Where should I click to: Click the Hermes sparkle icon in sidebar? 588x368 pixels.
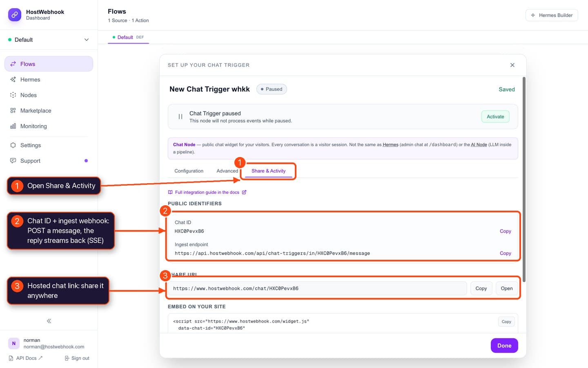(13, 79)
